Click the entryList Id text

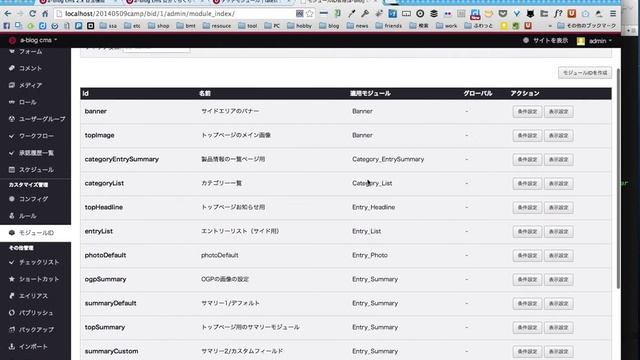tap(99, 231)
